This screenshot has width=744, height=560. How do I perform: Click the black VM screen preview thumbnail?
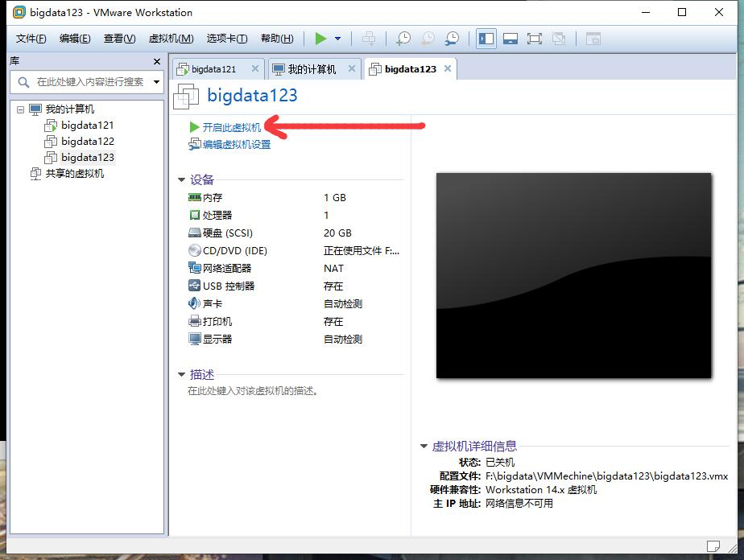[573, 275]
